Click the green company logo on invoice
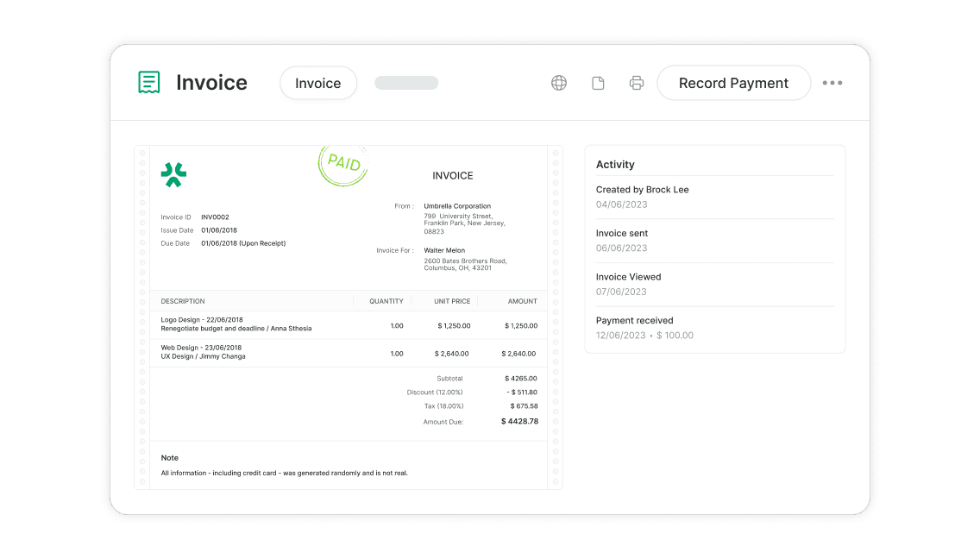Image resolution: width=980 pixels, height=559 pixels. 173,175
